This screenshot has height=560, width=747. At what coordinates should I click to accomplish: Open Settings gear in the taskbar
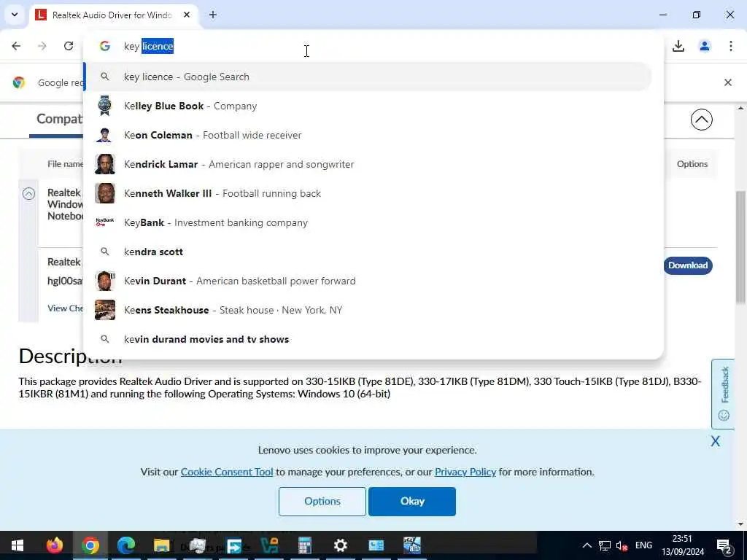(340, 545)
